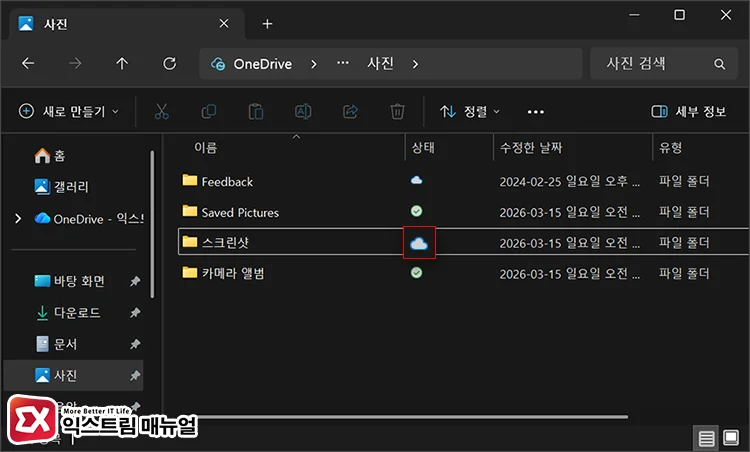750x452 pixels.
Task: Click the navigation pane vertical scrollbar
Action: (152, 225)
